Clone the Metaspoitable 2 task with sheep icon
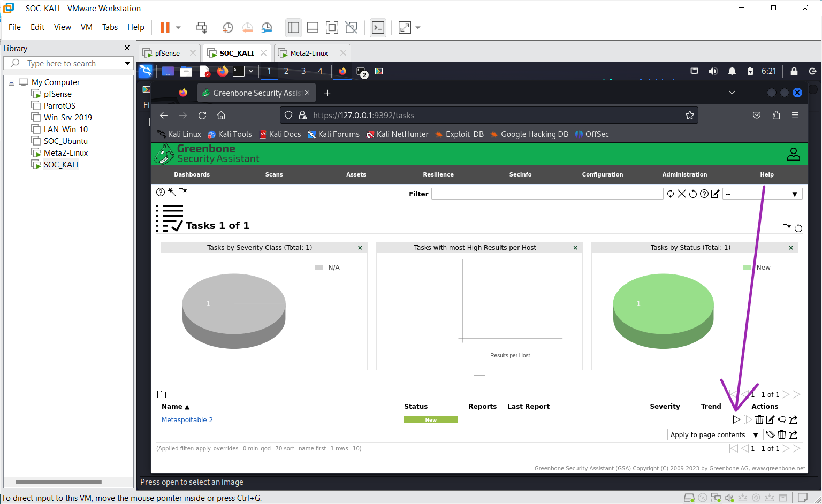 pyautogui.click(x=782, y=419)
